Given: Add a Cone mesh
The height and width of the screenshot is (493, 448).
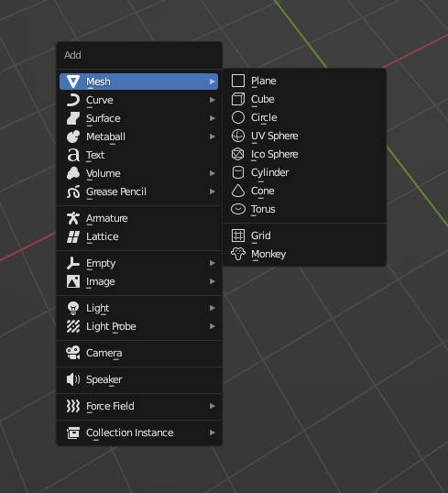Looking at the screenshot, I should coord(304,191).
